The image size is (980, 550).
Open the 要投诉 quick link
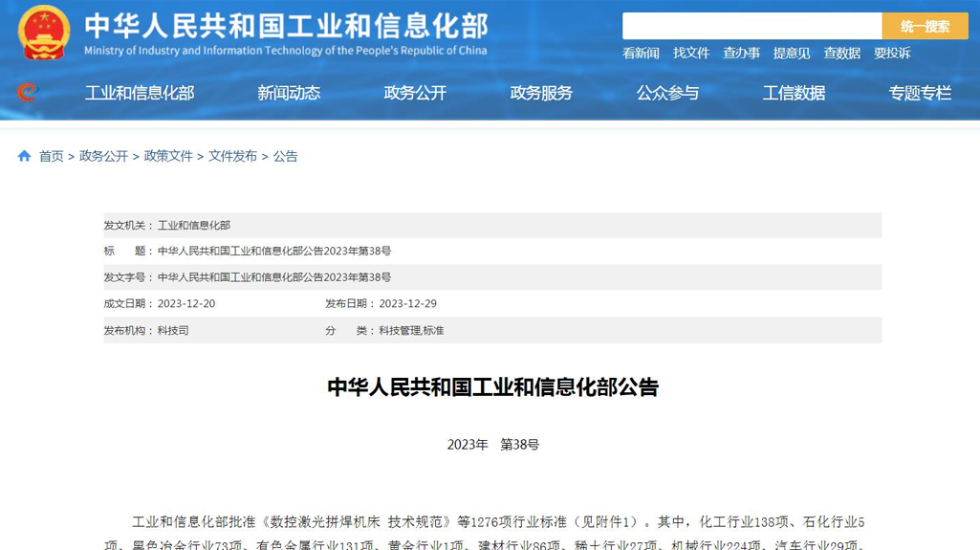click(892, 54)
